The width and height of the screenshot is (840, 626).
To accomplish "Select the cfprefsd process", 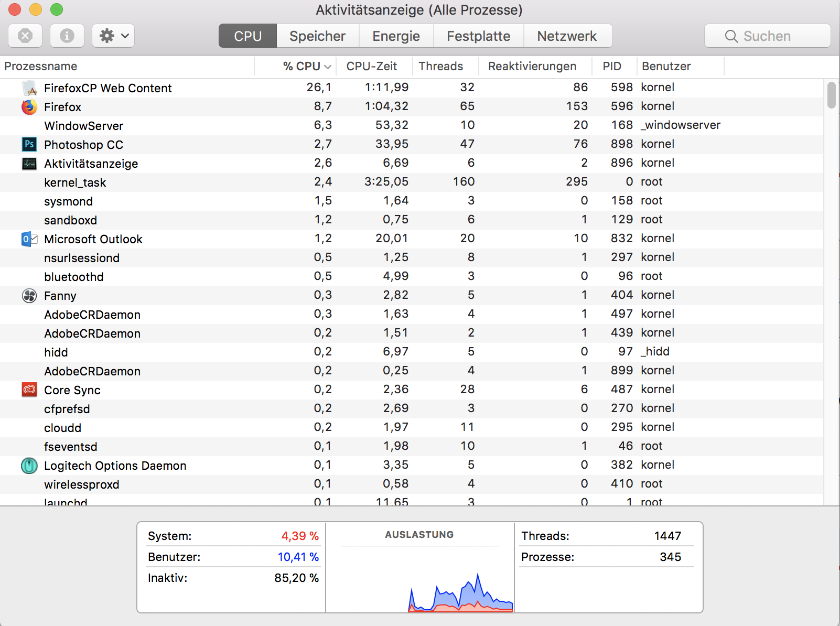I will pyautogui.click(x=412, y=409).
